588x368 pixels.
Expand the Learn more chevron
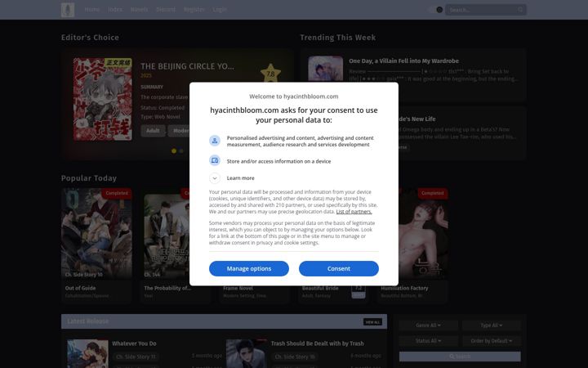point(215,178)
